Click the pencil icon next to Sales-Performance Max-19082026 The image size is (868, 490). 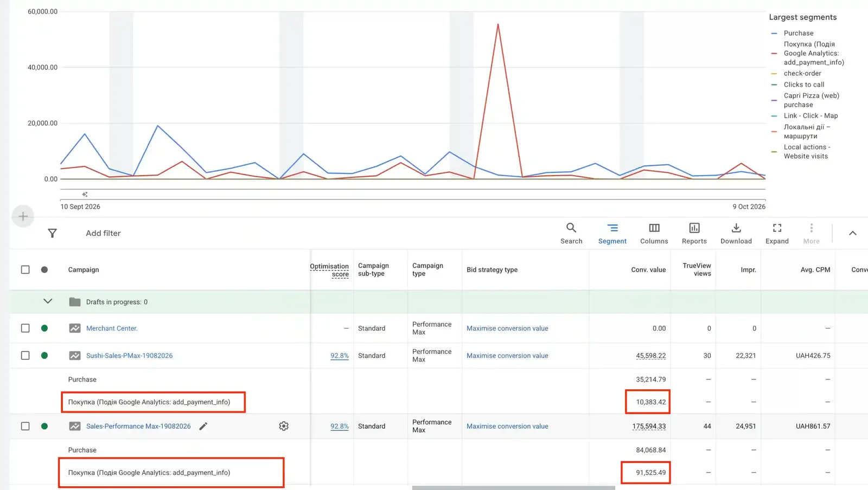pos(203,427)
